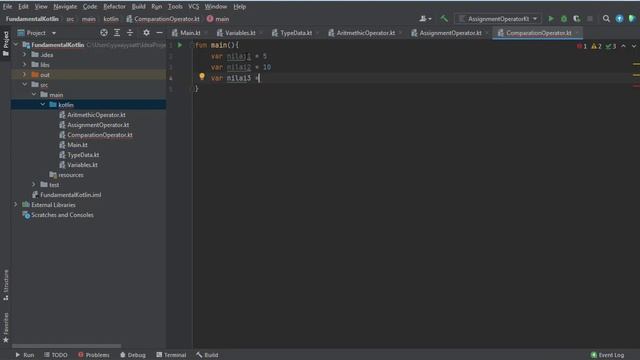The image size is (640, 360).
Task: Run the current configuration with green play
Action: point(551,19)
